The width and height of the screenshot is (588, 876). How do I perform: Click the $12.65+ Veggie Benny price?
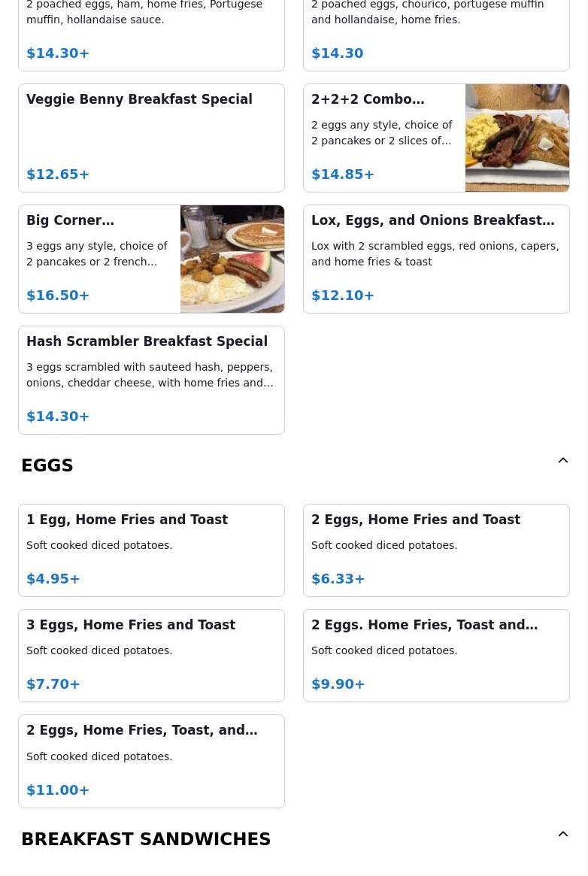[x=57, y=174]
